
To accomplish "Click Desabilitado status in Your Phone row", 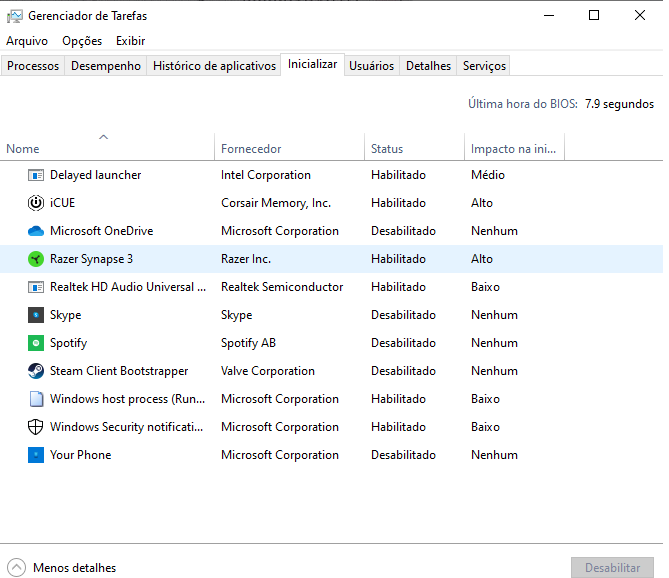I will pyautogui.click(x=403, y=455).
